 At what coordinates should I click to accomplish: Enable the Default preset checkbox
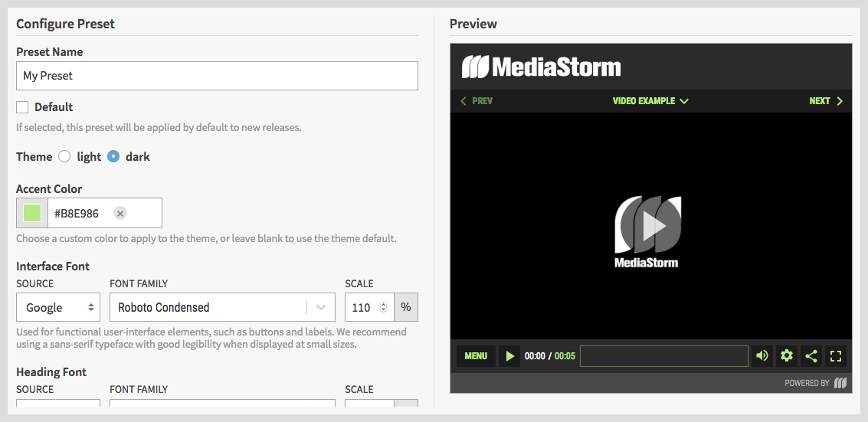click(x=23, y=107)
